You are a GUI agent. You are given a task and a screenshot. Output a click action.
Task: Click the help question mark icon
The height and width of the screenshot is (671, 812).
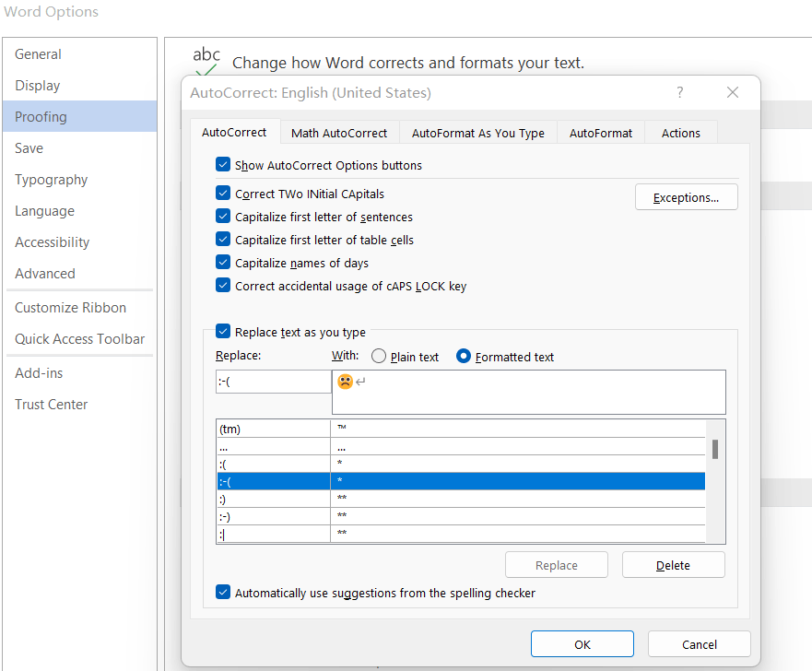[x=679, y=93]
